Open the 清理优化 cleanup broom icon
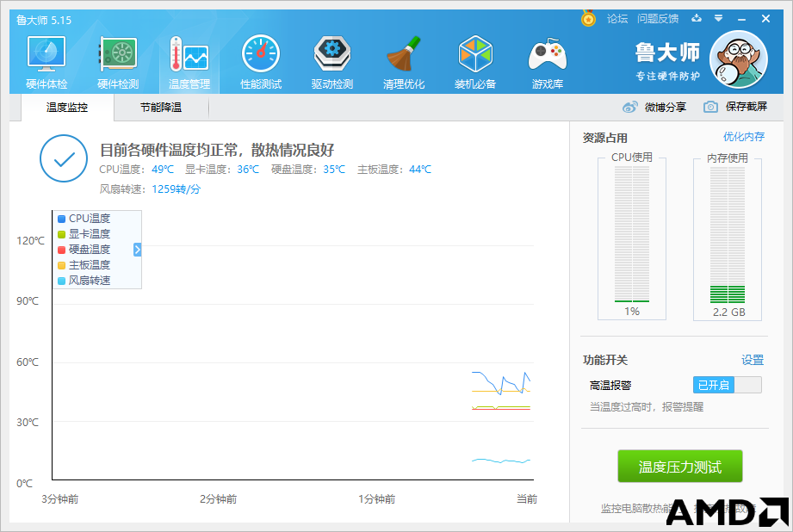The image size is (793, 532). (404, 63)
